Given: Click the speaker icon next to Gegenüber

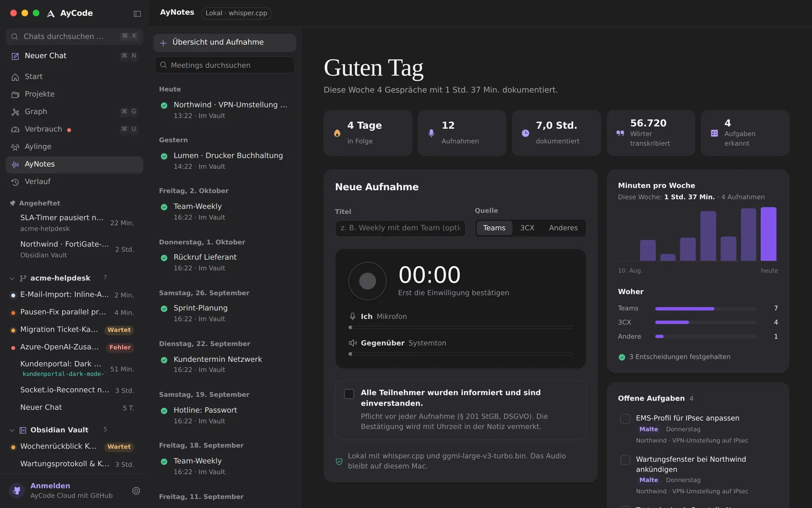Looking at the screenshot, I should 353,343.
